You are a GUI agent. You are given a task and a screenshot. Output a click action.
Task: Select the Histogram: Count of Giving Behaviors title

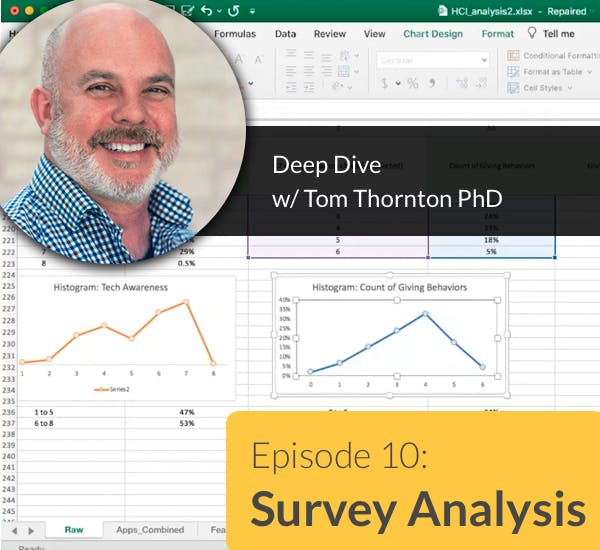390,287
